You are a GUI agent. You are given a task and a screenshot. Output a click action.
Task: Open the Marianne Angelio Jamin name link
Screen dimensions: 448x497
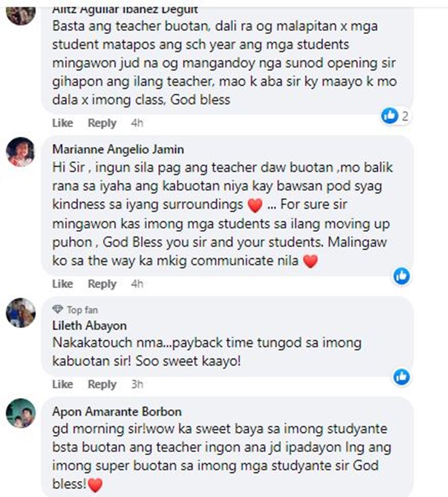coord(118,149)
